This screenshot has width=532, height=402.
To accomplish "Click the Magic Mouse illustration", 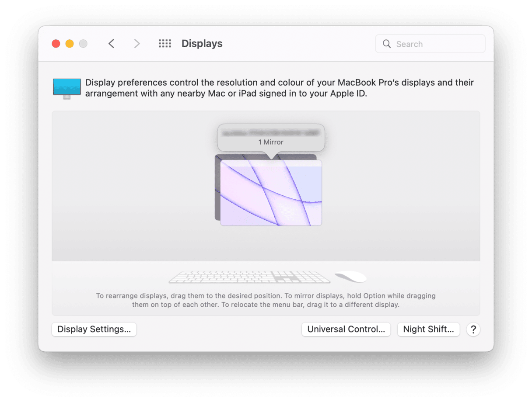I will [x=350, y=277].
